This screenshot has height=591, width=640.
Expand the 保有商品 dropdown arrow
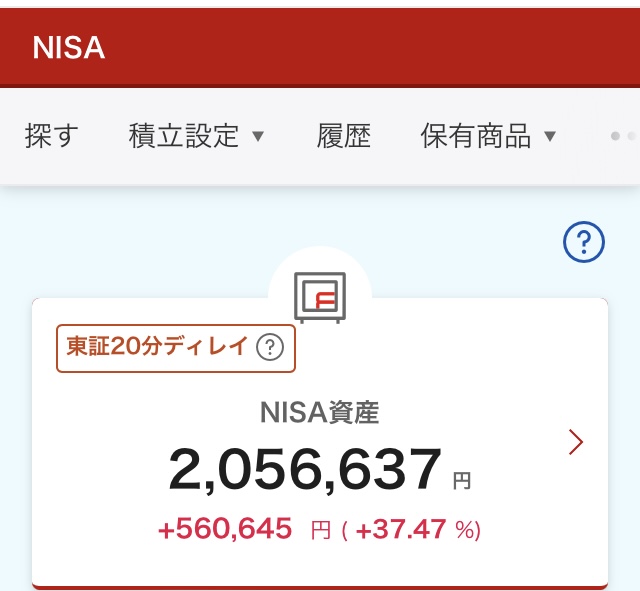(x=550, y=136)
